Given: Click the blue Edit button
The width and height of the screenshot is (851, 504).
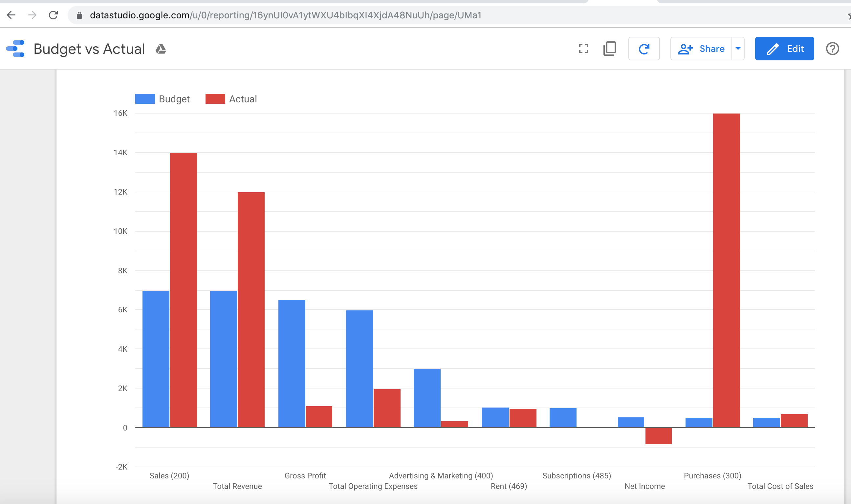Looking at the screenshot, I should [784, 49].
